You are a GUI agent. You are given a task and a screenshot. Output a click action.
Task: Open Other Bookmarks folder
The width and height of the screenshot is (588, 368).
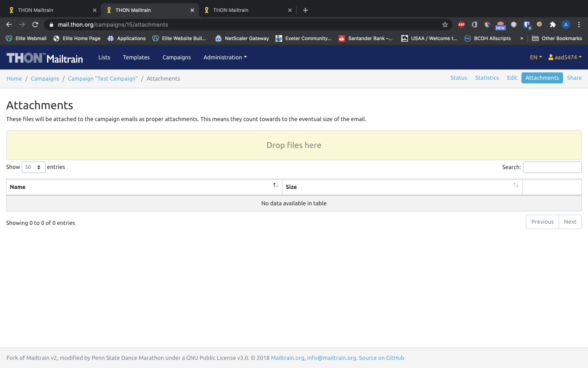[x=557, y=38]
